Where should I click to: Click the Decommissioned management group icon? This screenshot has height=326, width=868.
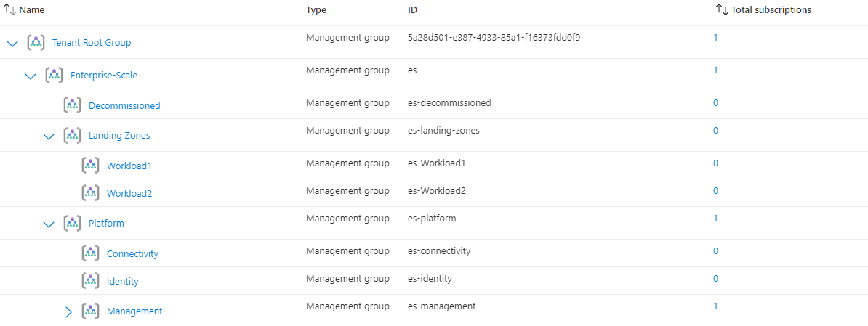pyautogui.click(x=73, y=105)
